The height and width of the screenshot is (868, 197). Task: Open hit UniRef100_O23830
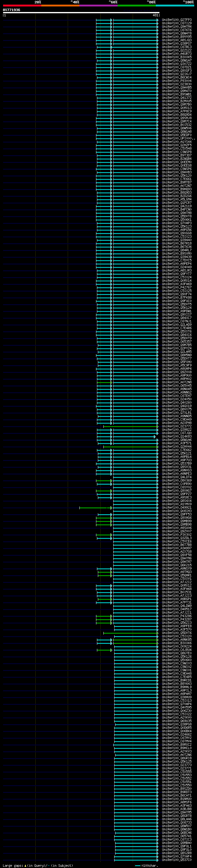pyautogui.click(x=176, y=84)
